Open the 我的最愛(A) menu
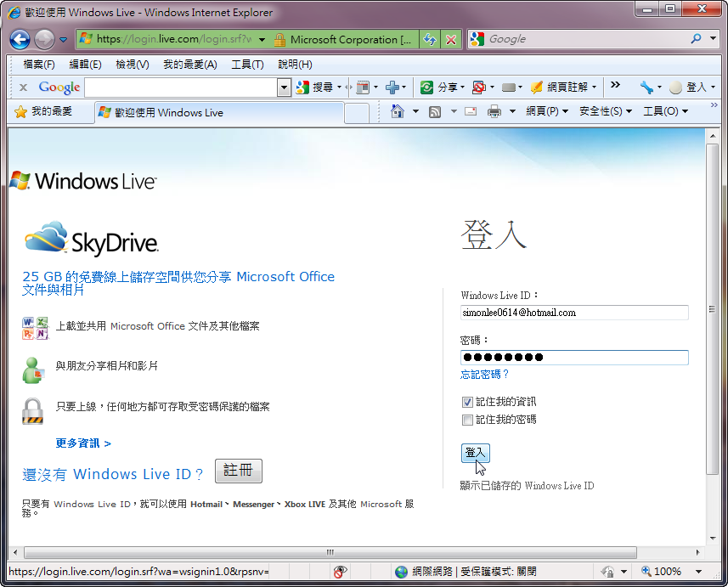The image size is (728, 587). click(190, 64)
